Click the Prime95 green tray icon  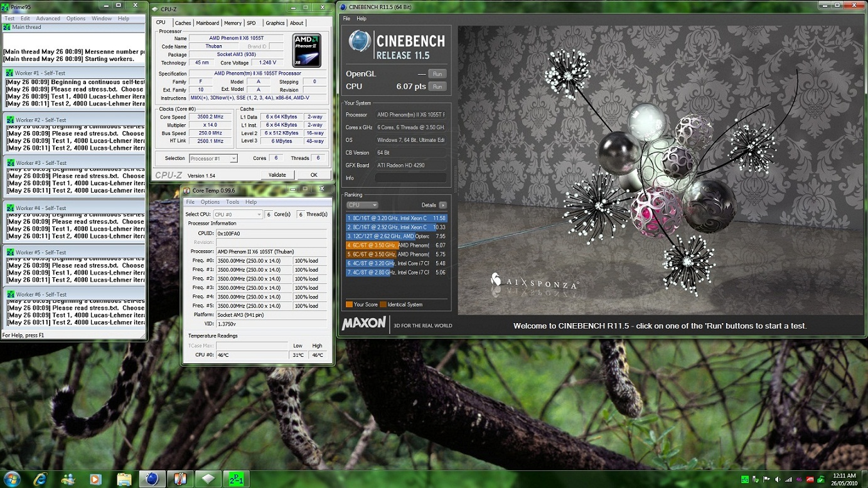tap(745, 480)
